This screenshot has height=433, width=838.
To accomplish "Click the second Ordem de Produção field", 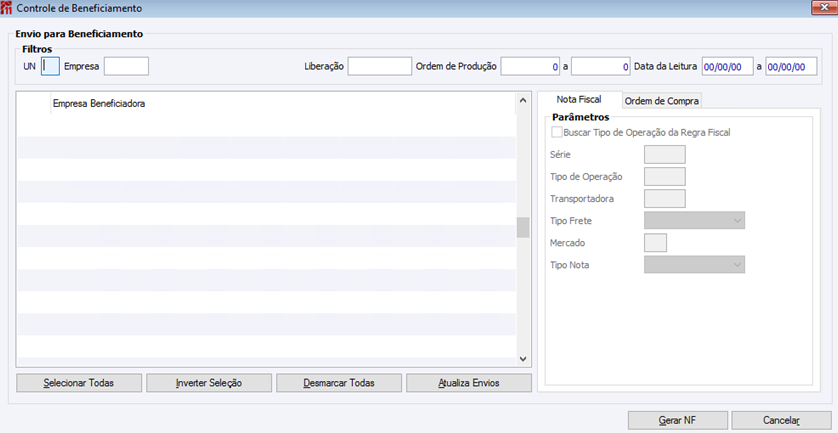I will pyautogui.click(x=601, y=66).
